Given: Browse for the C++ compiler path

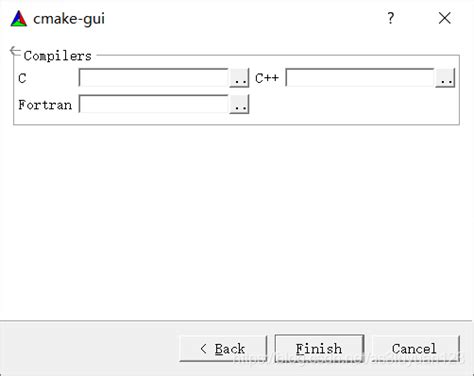Looking at the screenshot, I should 445,78.
